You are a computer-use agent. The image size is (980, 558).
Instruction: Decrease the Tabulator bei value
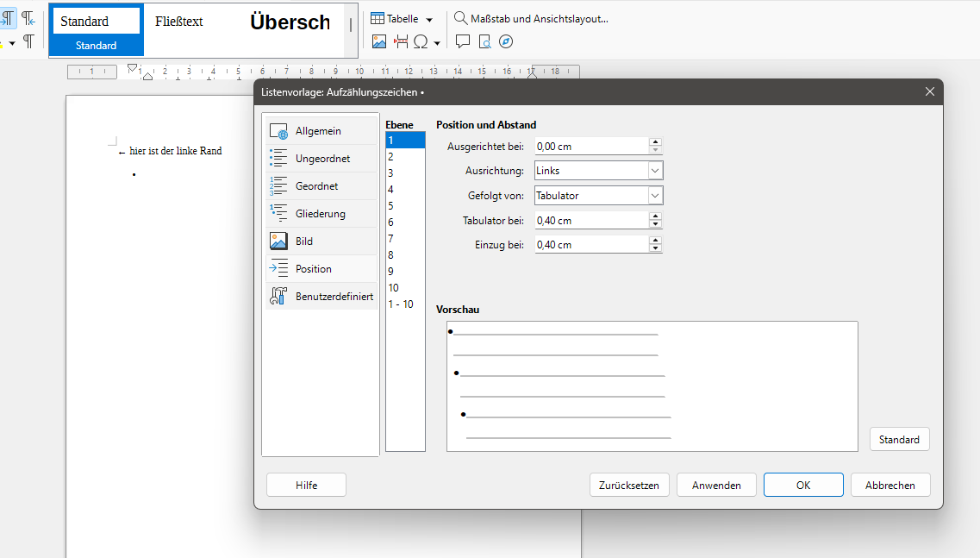point(656,225)
